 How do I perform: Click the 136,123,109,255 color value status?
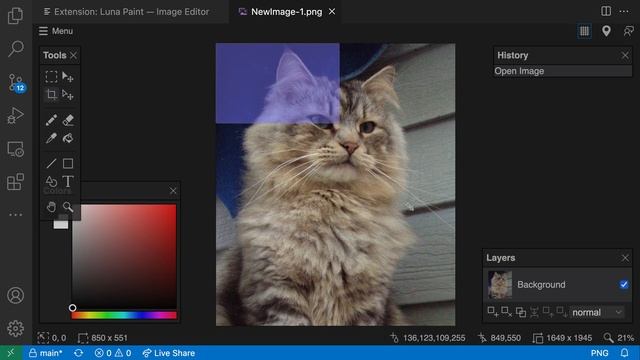point(428,338)
